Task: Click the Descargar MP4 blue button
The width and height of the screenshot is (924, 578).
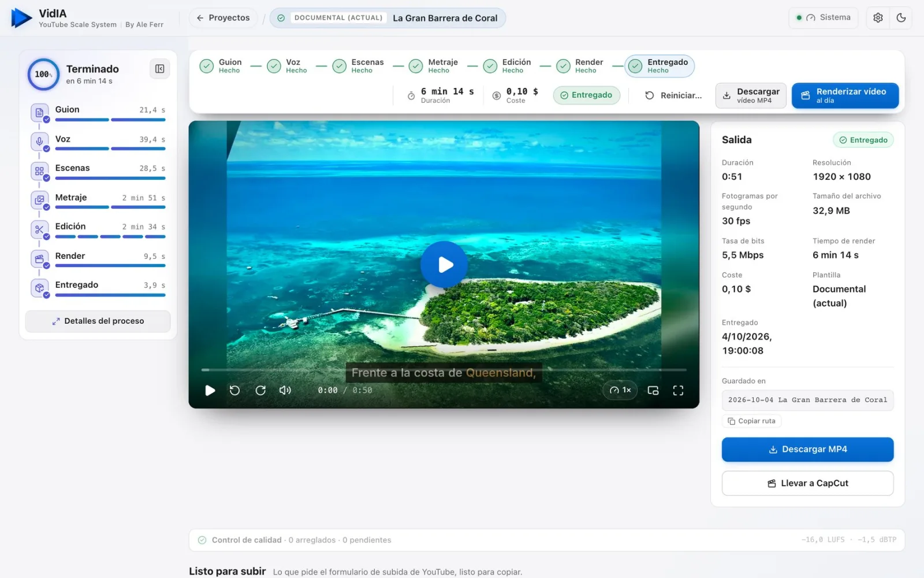Action: tap(807, 449)
